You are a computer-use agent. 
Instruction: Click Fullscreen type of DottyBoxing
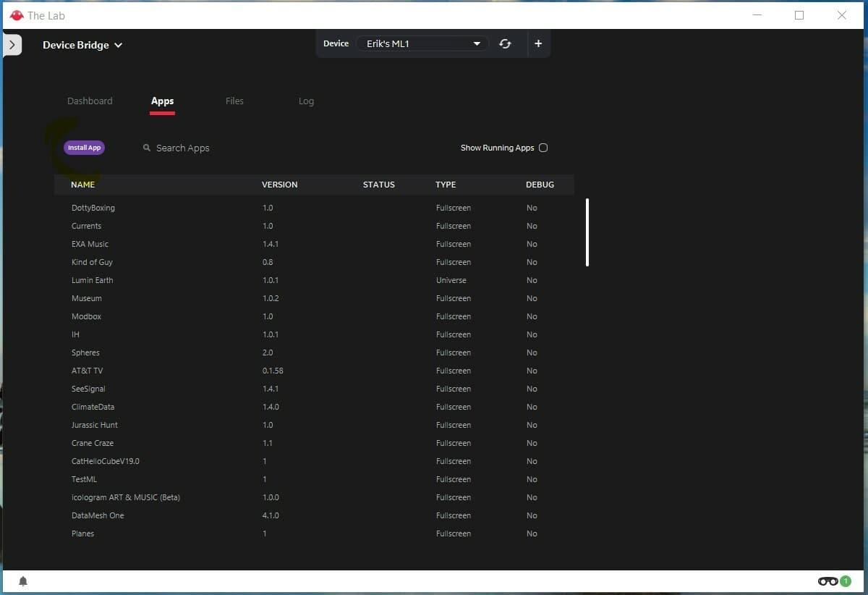[x=454, y=208]
